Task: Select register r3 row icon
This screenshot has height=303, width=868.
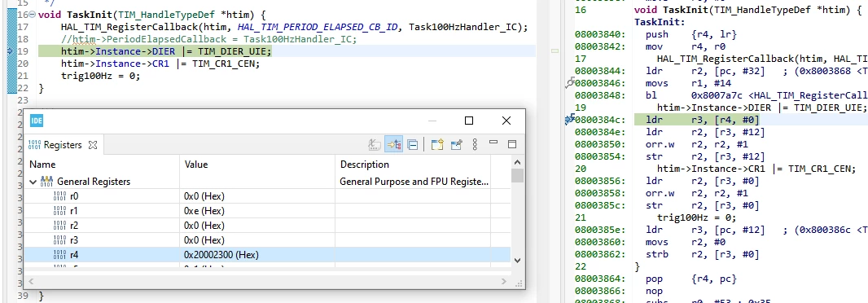Action: [59, 239]
